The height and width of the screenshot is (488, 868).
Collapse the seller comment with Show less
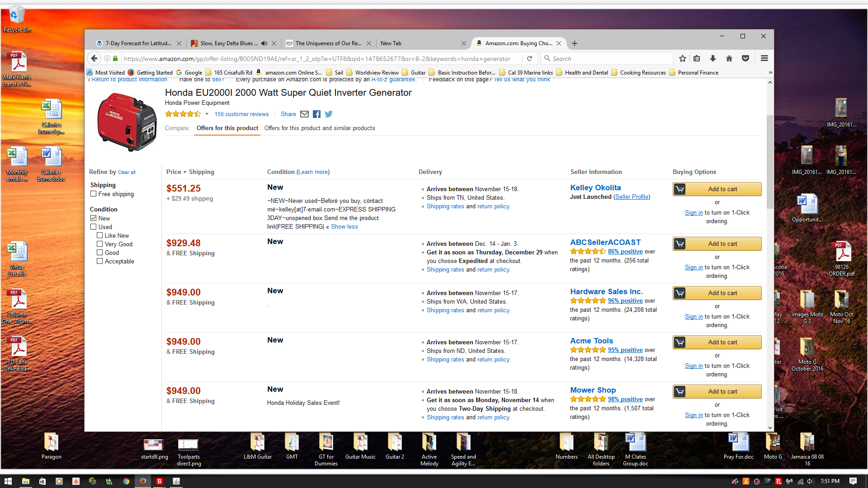click(344, 227)
